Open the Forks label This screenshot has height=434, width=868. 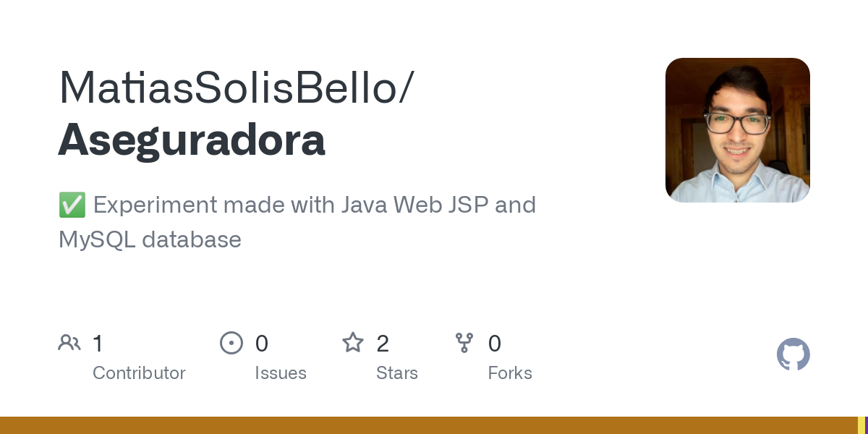(x=510, y=373)
